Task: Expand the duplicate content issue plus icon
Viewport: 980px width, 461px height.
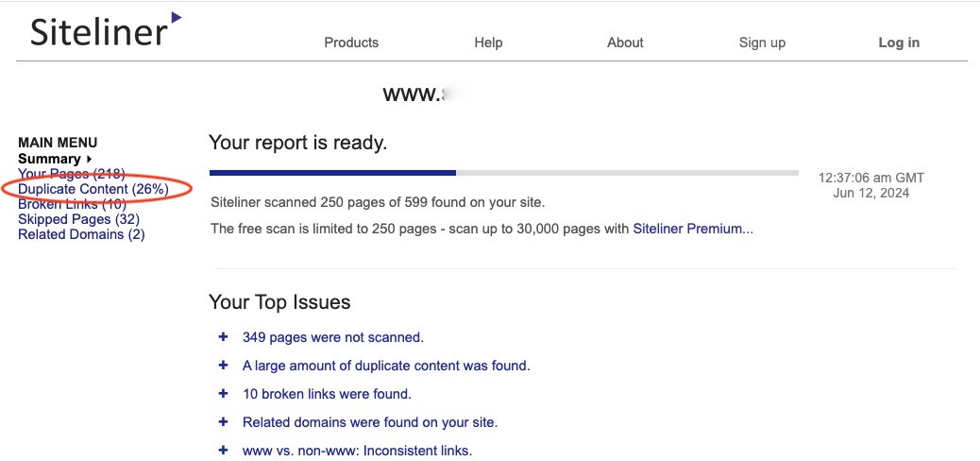Action: 224,365
